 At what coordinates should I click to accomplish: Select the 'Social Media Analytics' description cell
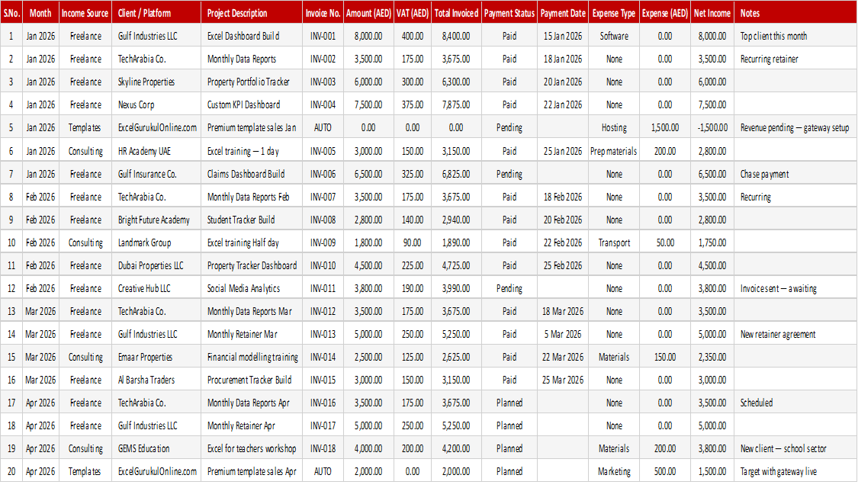click(x=251, y=288)
